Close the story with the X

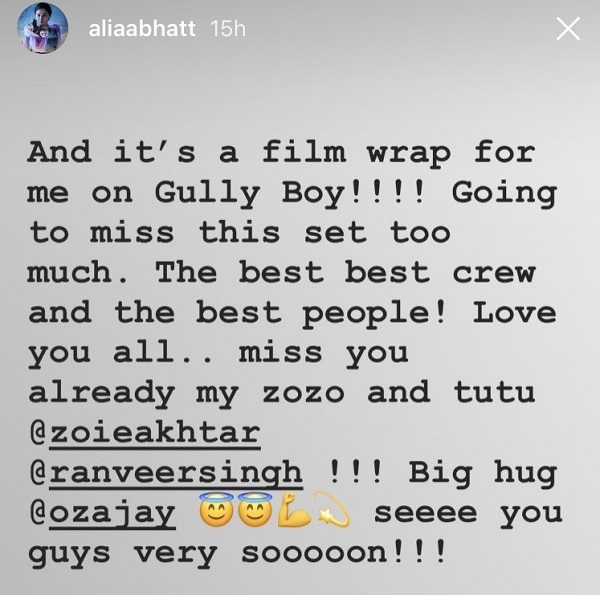pyautogui.click(x=568, y=28)
